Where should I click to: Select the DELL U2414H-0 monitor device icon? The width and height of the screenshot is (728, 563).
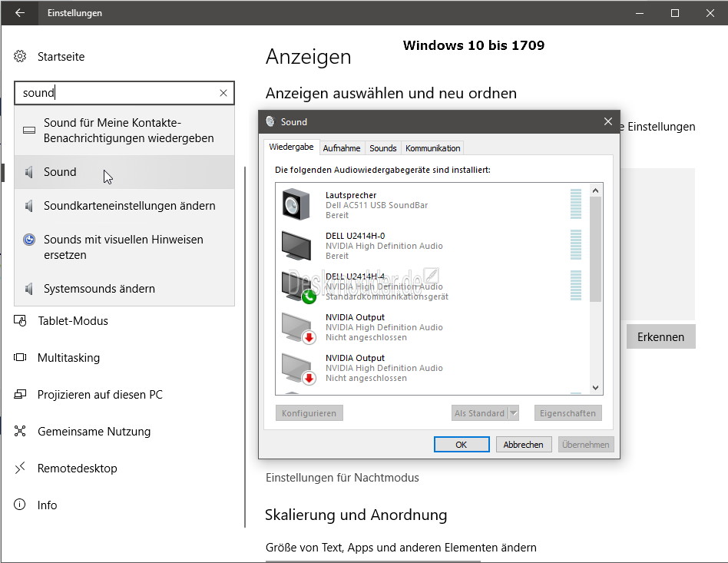pos(296,246)
